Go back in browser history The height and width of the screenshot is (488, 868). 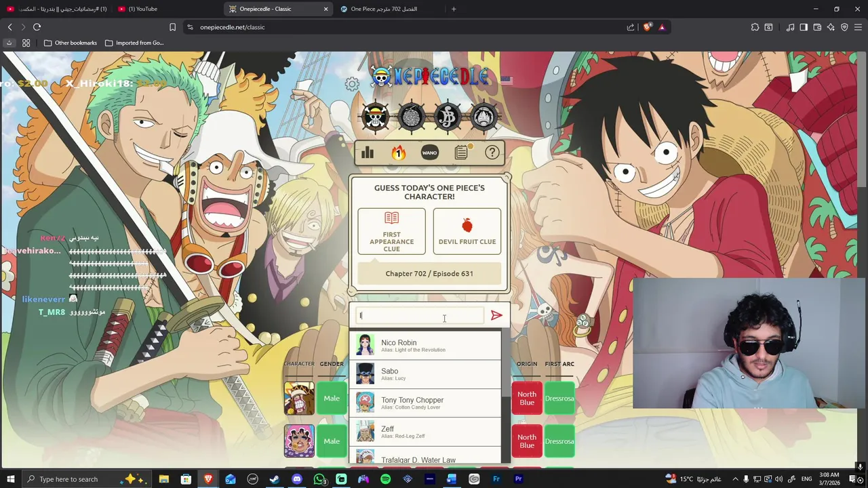point(10,27)
